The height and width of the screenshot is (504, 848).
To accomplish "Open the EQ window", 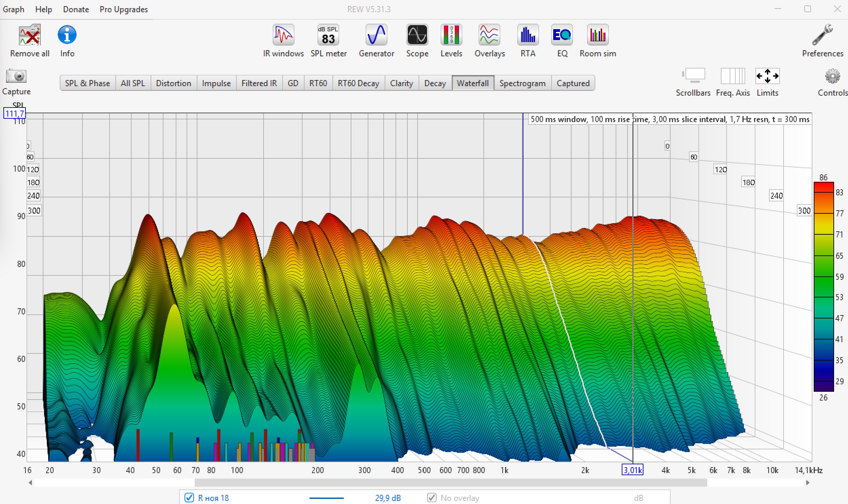I will (x=562, y=35).
